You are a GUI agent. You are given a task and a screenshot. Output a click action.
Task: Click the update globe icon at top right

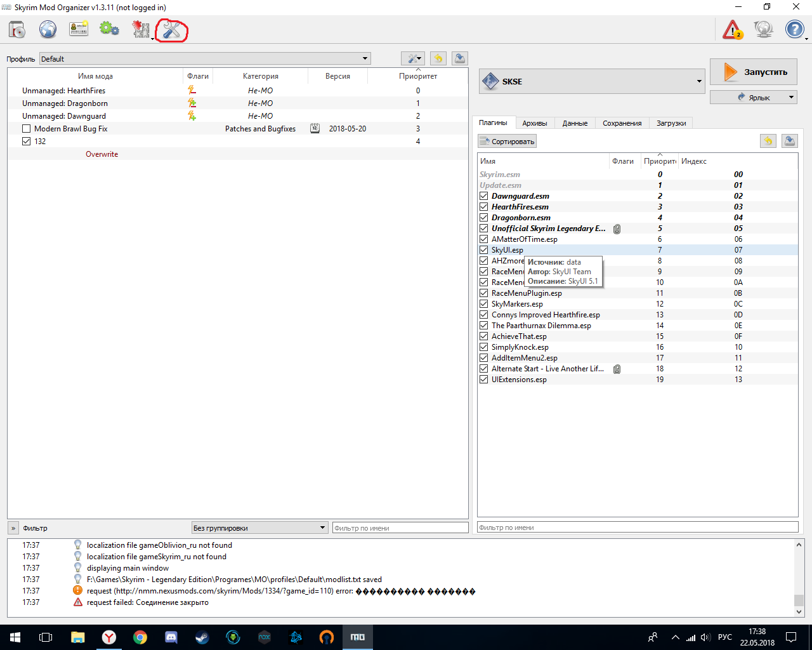click(764, 29)
